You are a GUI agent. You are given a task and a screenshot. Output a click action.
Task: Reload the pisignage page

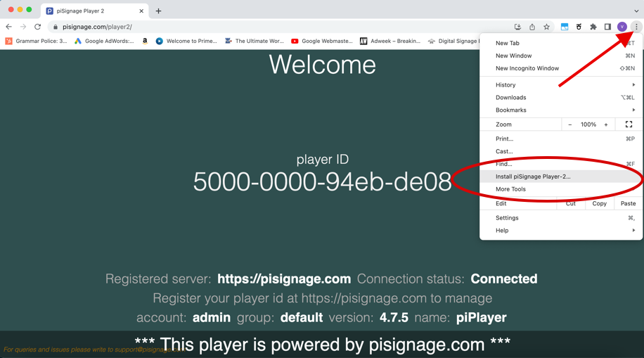pos(37,27)
